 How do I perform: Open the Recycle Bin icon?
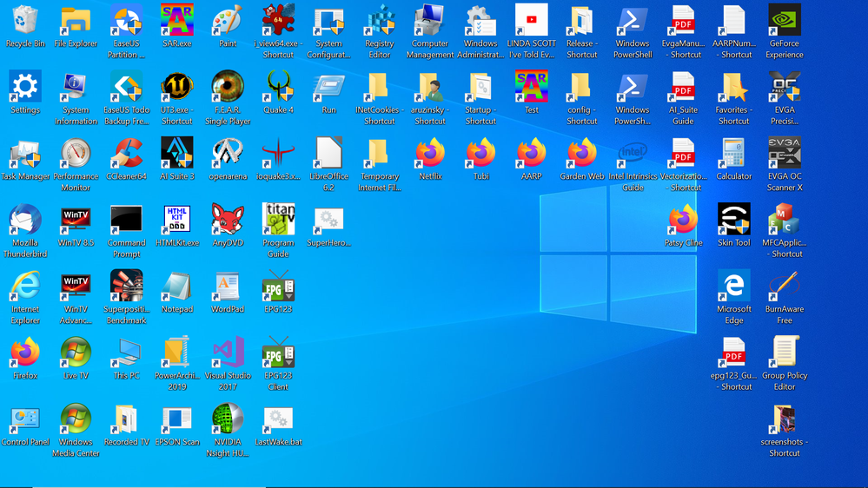(x=25, y=20)
